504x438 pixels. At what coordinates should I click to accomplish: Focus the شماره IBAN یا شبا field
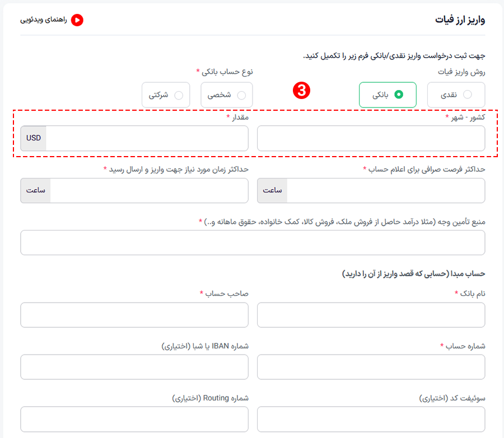(134, 367)
